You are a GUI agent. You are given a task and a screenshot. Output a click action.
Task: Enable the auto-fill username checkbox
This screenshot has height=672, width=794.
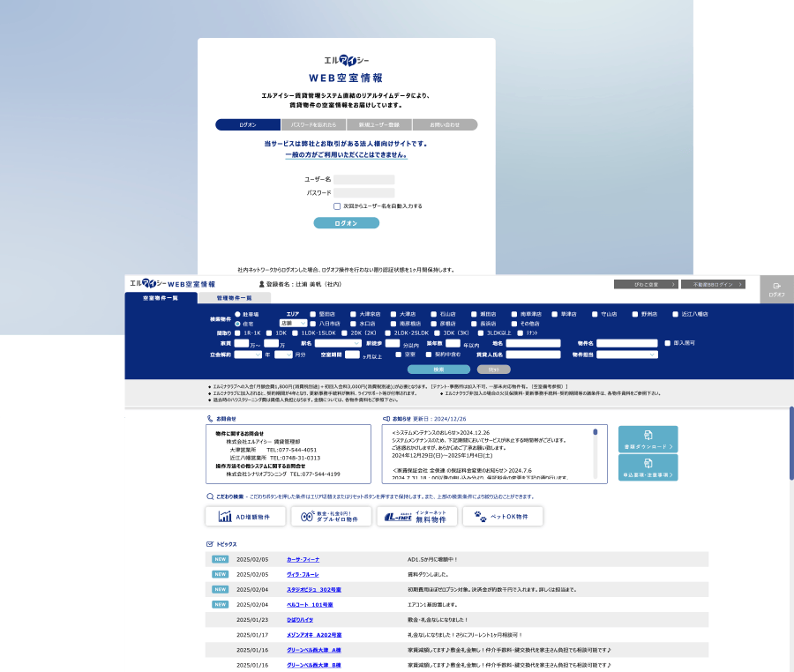337,206
